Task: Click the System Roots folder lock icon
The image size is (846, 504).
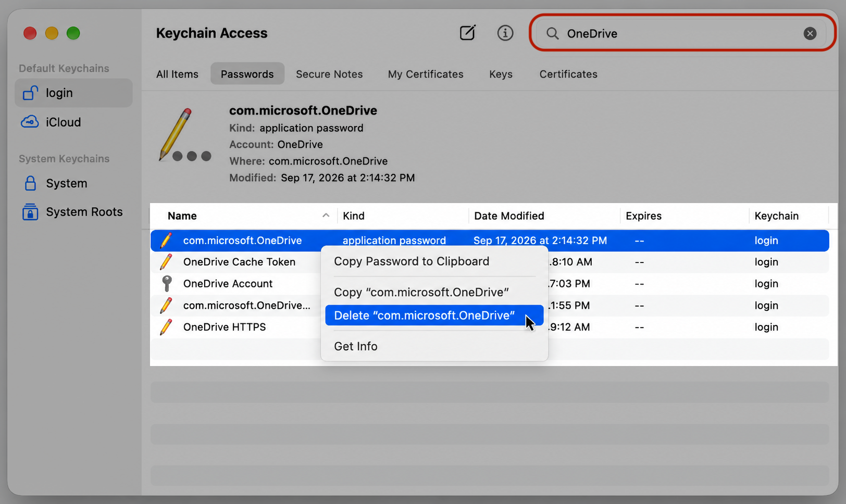Action: click(x=30, y=212)
